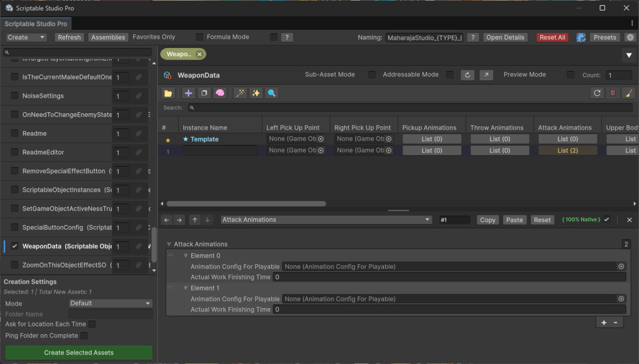The image size is (639, 364).
Task: Collapse Element 1 foldout
Action: (186, 288)
